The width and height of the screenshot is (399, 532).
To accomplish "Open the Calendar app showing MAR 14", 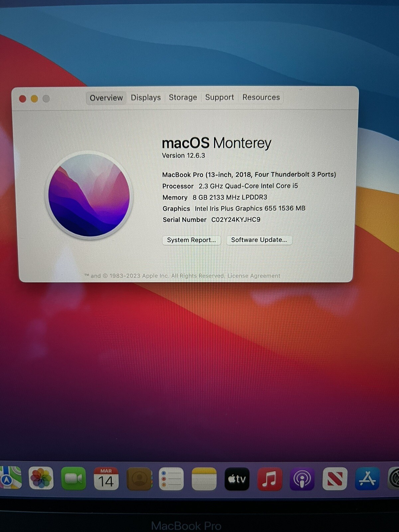I will click(106, 478).
